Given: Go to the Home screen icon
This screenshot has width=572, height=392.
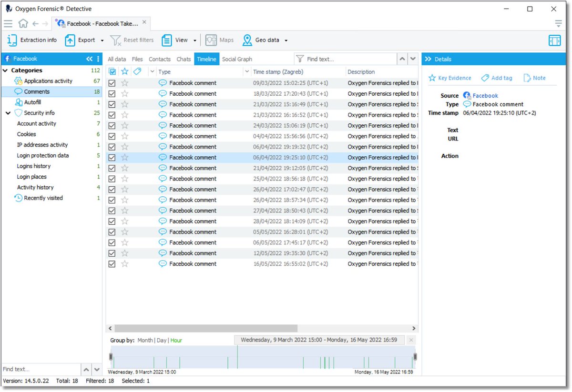Looking at the screenshot, I should coord(23,23).
